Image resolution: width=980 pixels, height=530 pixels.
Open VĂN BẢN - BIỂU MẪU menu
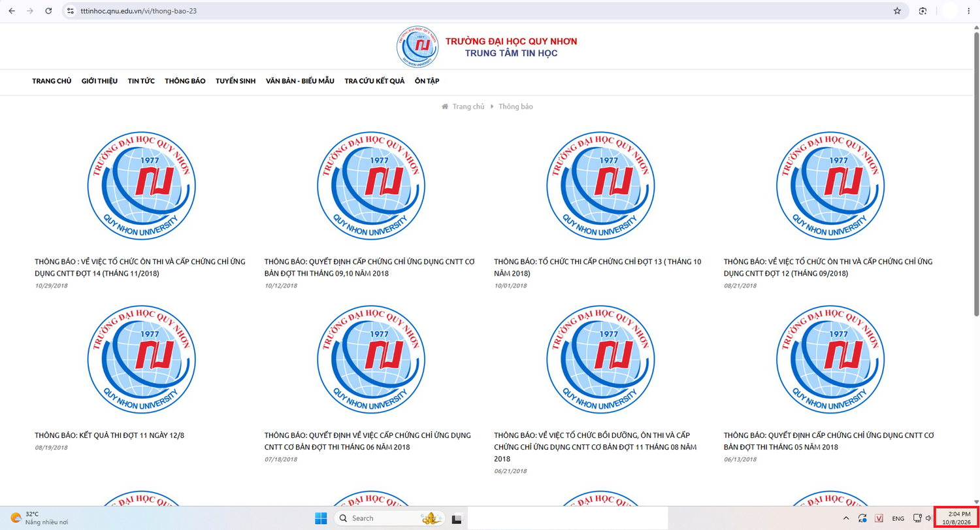(x=300, y=81)
